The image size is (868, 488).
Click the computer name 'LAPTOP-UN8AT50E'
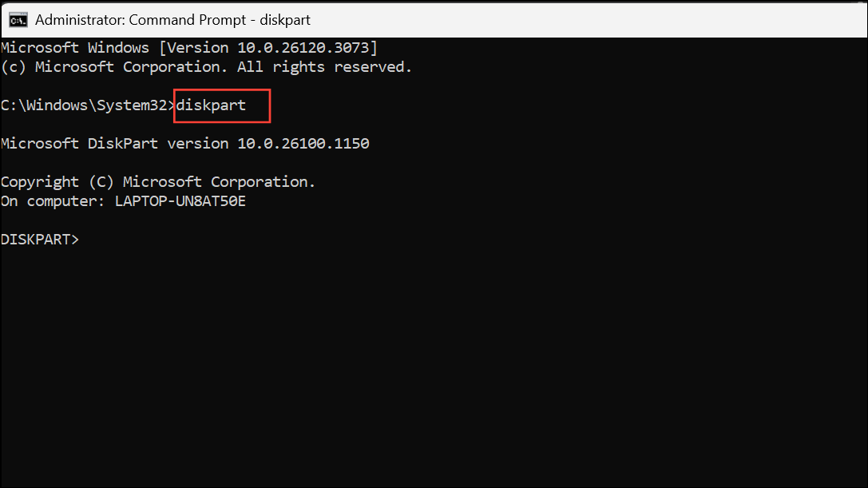click(180, 201)
